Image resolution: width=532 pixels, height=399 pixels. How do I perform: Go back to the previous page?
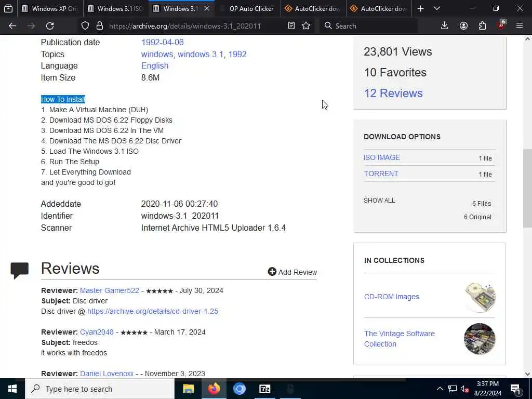click(x=12, y=26)
